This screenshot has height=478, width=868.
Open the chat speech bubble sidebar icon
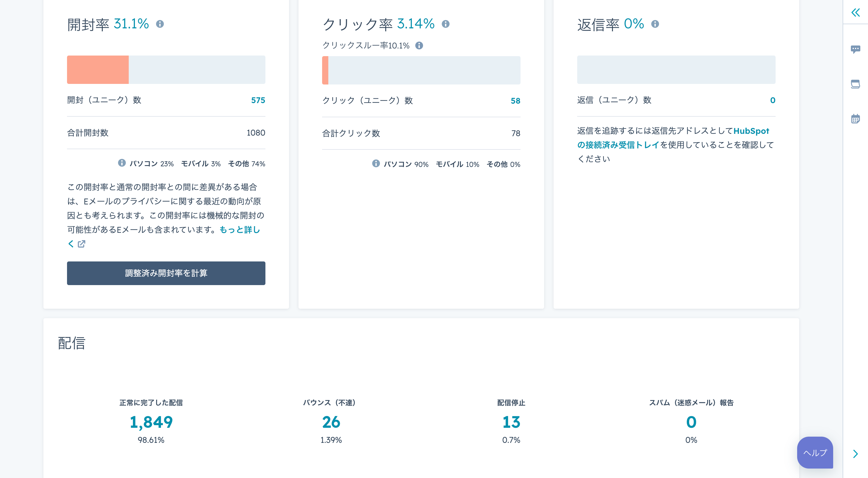pyautogui.click(x=855, y=50)
